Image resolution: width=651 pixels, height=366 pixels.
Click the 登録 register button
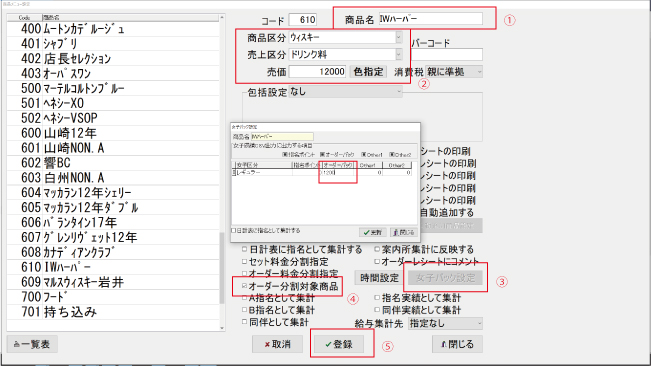pos(339,344)
